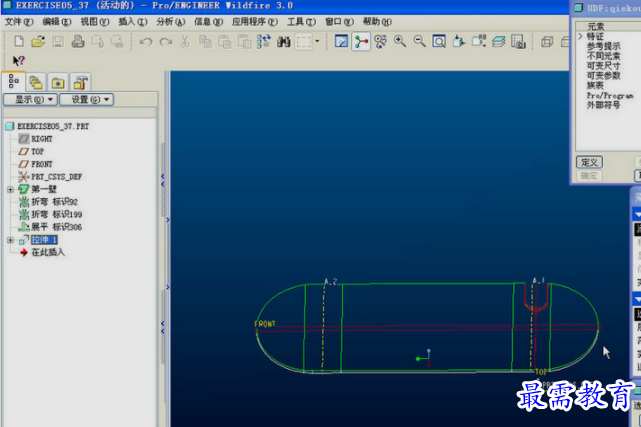Screen dimensions: 641x427
Task: Activate the Orient Mode icon
Action: click(381, 41)
